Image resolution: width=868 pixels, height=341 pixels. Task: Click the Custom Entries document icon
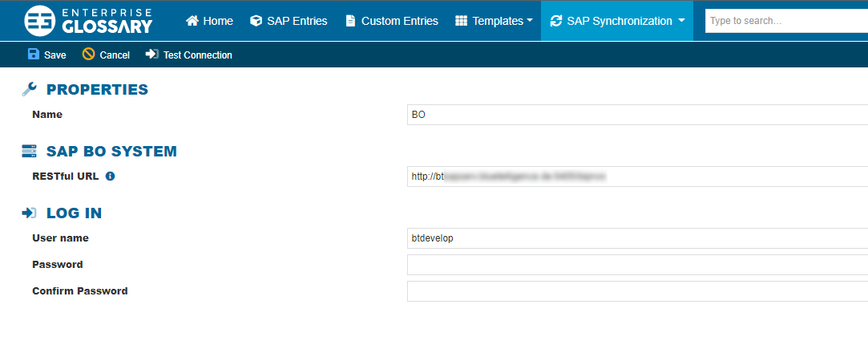(x=350, y=21)
